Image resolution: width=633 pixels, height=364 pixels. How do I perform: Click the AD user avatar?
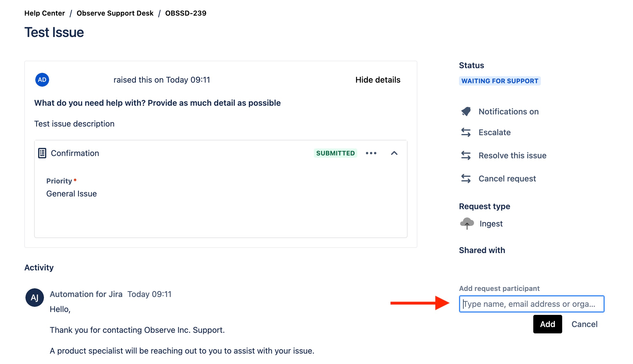[x=42, y=80]
